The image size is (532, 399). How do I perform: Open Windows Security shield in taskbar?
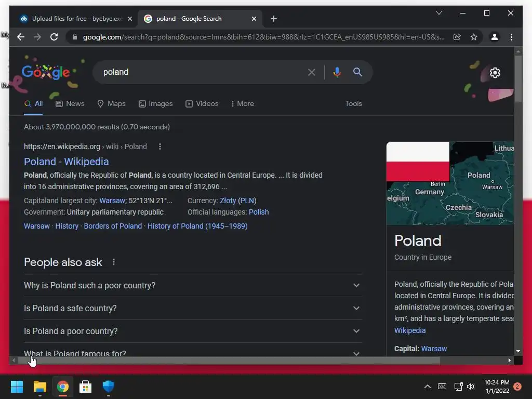coord(108,387)
